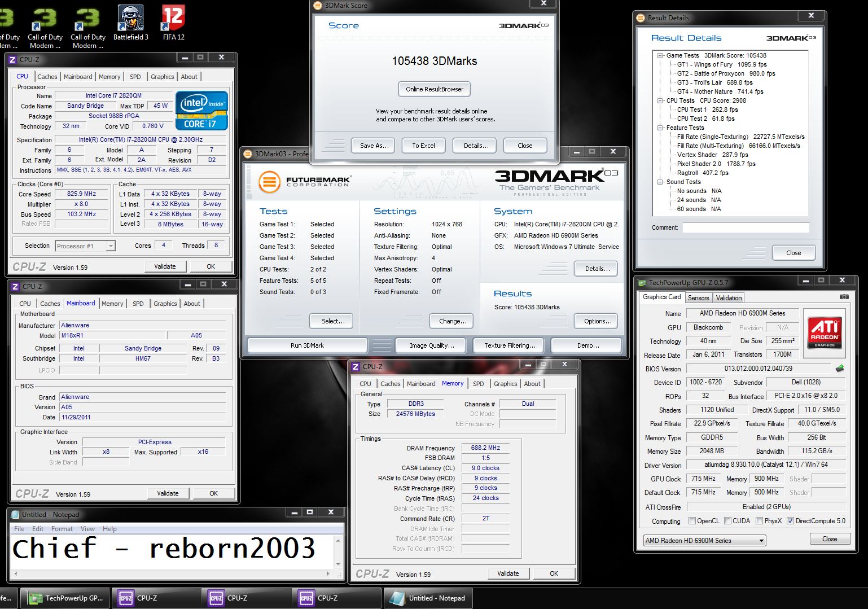
Task: Open Processor #1 selection dropdown
Action: (85, 246)
